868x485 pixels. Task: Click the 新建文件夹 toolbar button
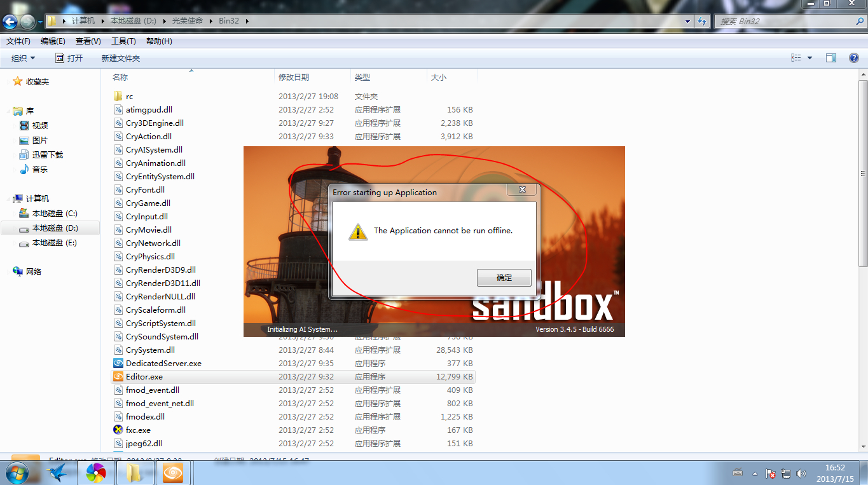[121, 58]
